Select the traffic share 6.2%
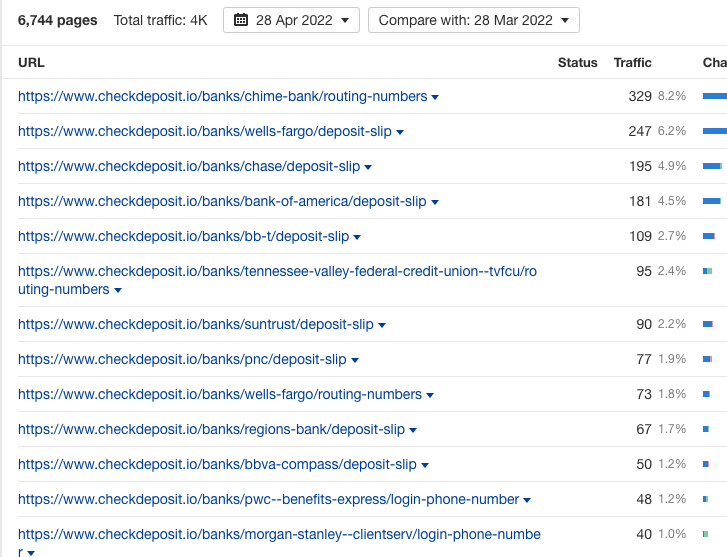 pyautogui.click(x=672, y=131)
